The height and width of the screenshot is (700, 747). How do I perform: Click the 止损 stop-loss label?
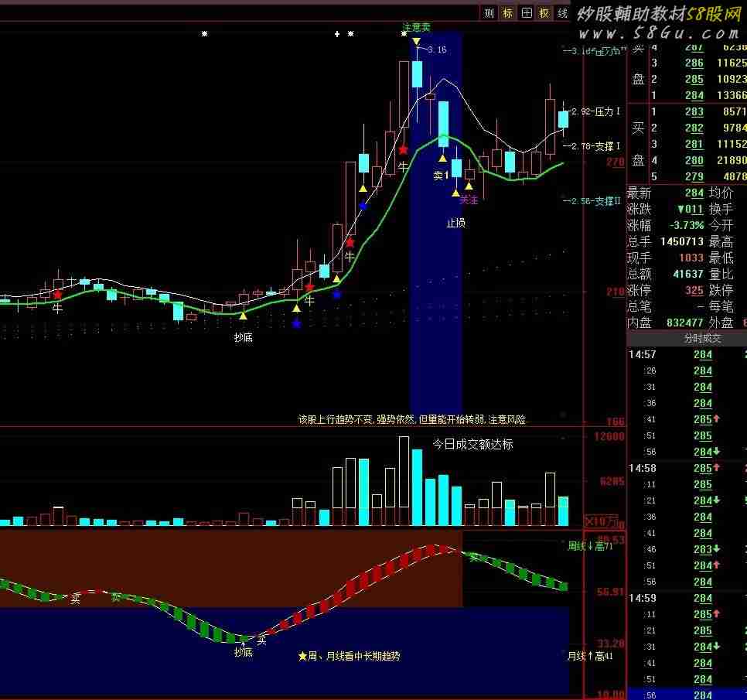(x=456, y=223)
